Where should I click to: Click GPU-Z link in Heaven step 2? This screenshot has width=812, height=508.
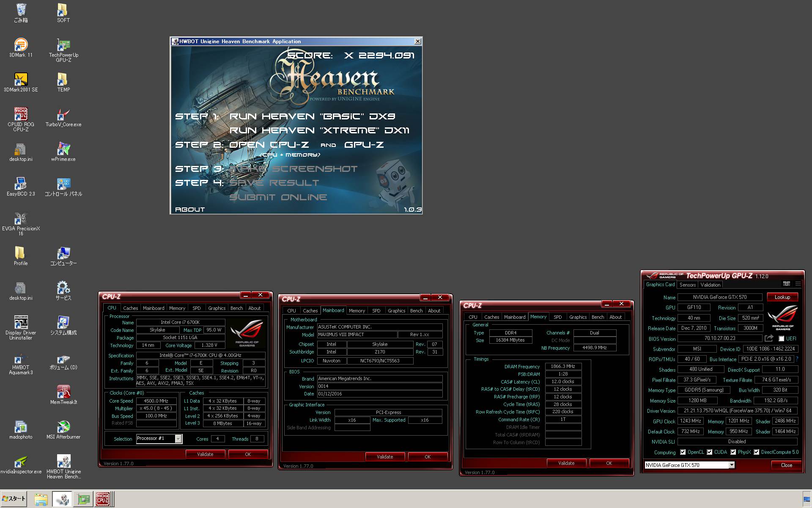[x=364, y=145]
